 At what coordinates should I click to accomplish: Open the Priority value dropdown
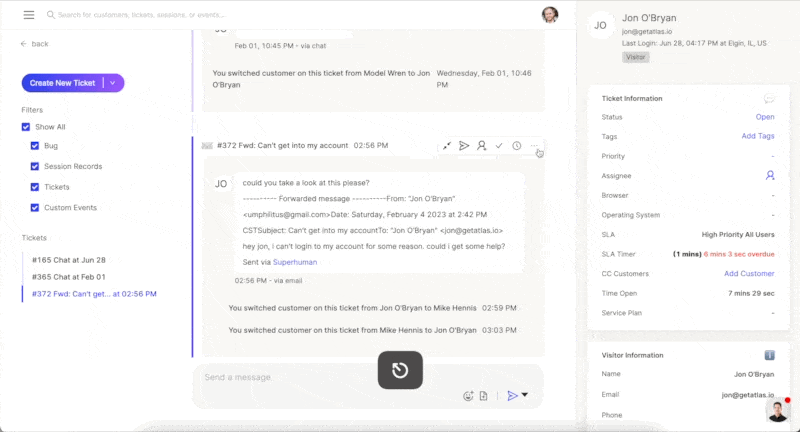click(772, 156)
